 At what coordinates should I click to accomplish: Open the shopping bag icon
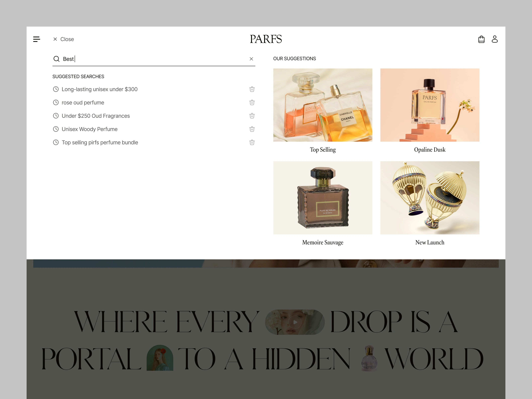click(481, 39)
